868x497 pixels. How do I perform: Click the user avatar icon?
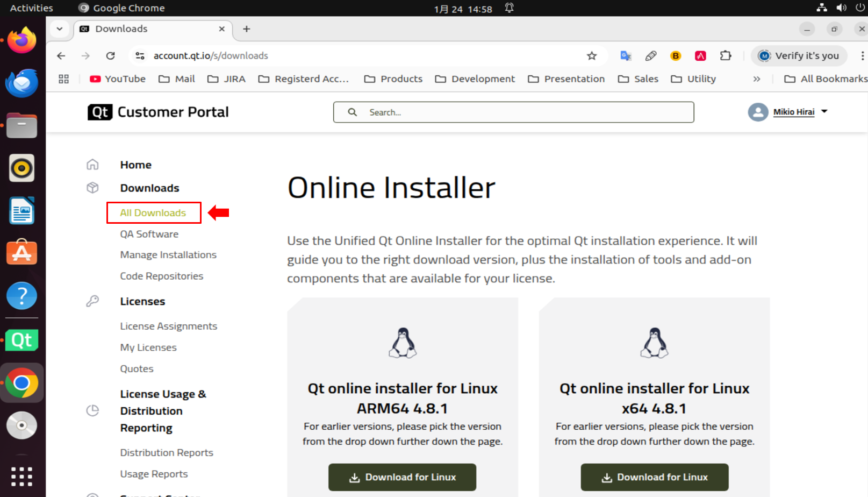click(x=758, y=112)
